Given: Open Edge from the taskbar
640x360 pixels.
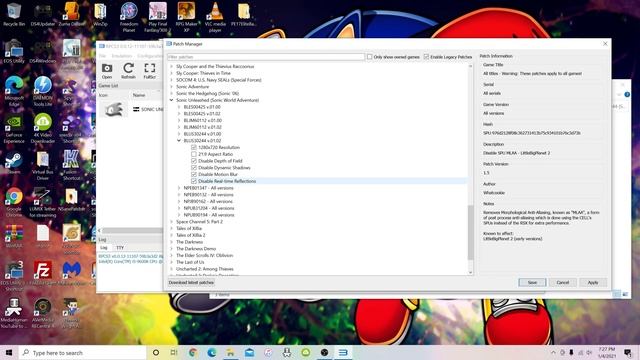Looking at the screenshot, I should pos(211,352).
